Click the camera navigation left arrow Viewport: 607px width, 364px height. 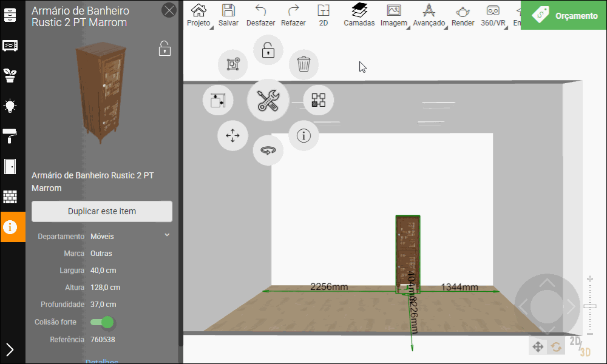523,306
